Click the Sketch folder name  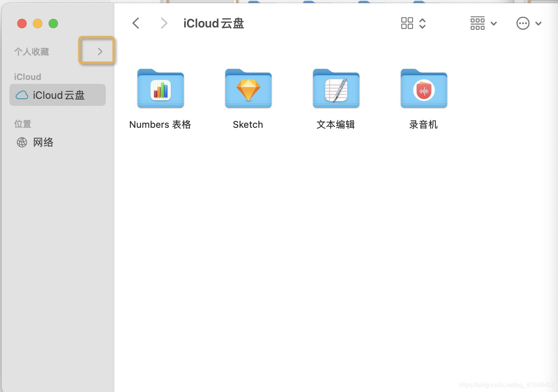(x=248, y=125)
